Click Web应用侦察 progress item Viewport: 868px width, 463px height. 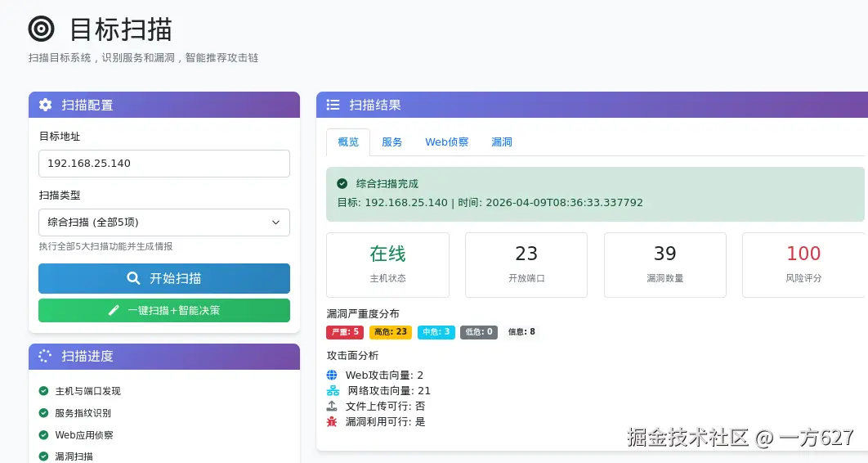tap(83, 434)
